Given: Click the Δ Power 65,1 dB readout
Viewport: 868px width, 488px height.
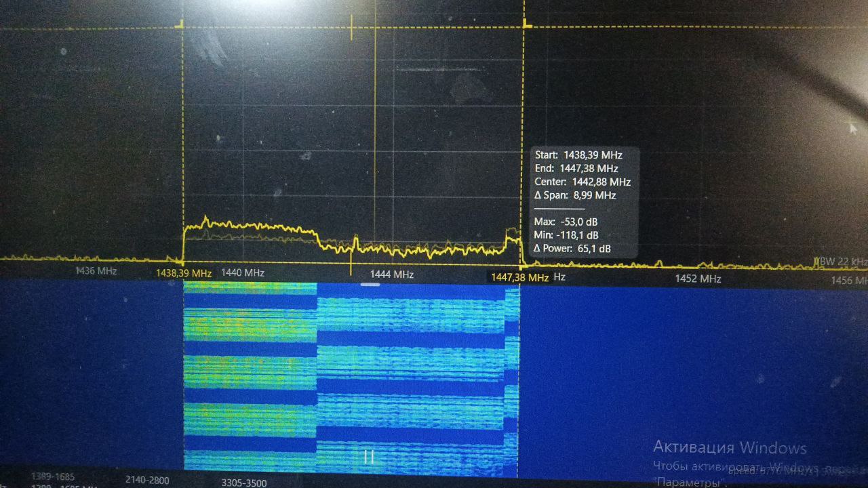Looking at the screenshot, I should coord(572,249).
